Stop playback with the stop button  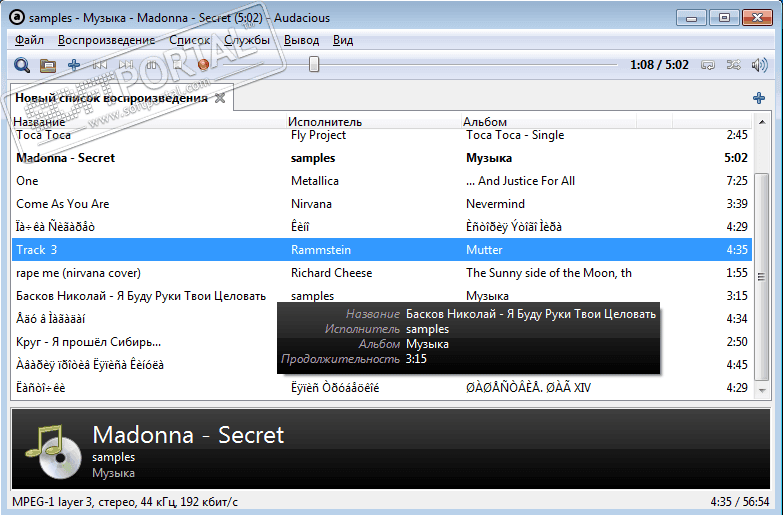click(177, 65)
